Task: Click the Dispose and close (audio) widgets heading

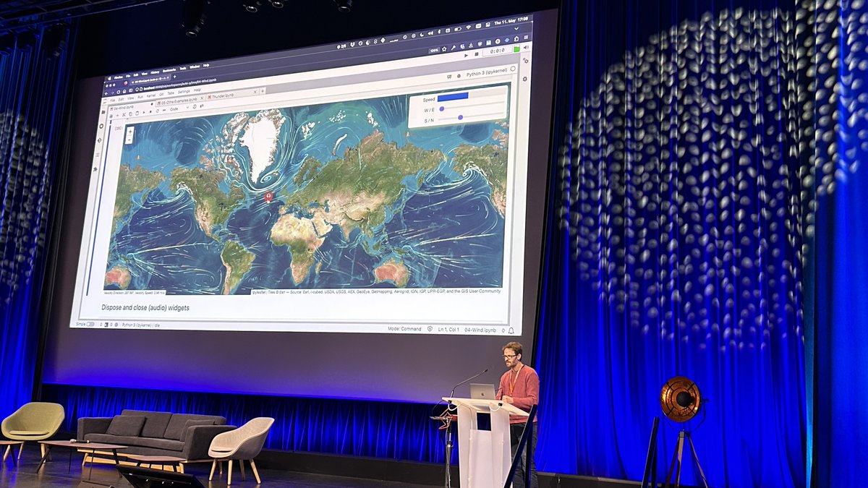Action: click(145, 307)
